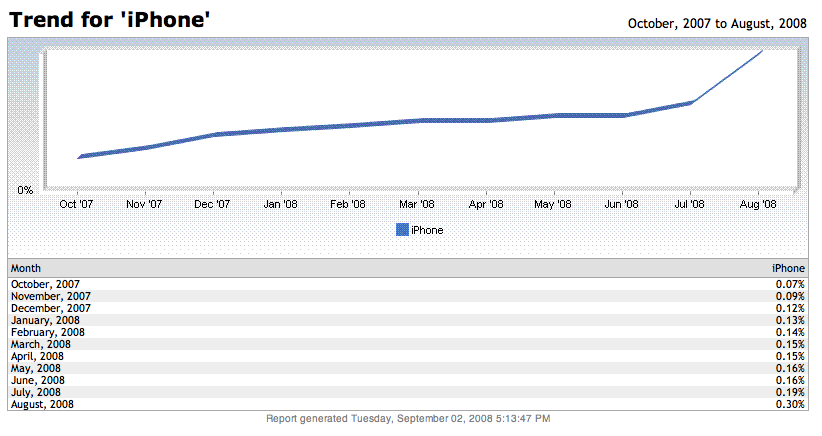Select the December, 2007 table row
Screen dimensions: 822x436
tap(408, 308)
